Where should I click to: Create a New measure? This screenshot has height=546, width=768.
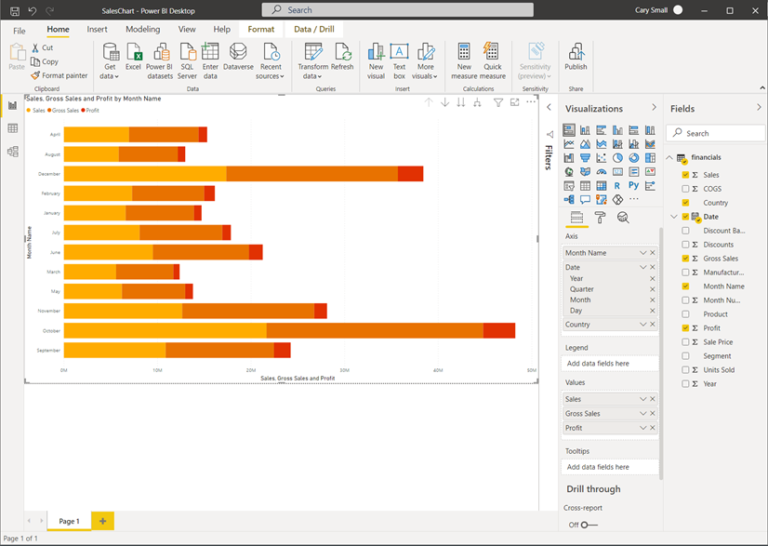click(x=464, y=61)
